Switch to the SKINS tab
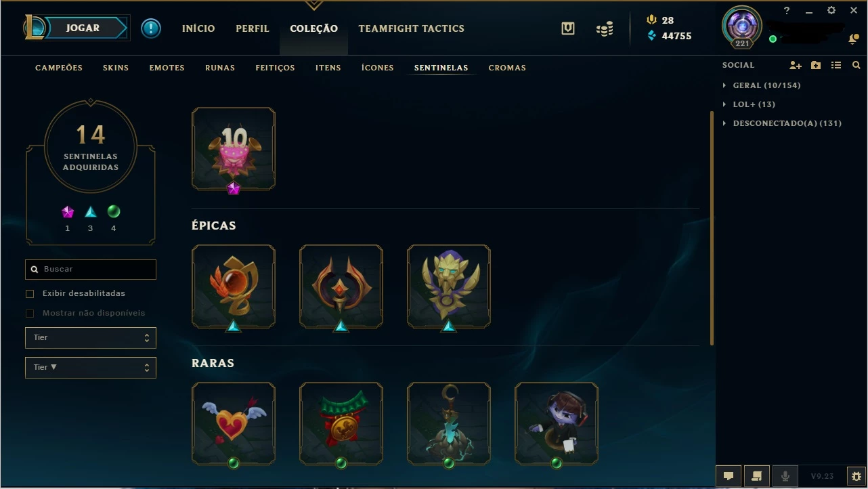This screenshot has width=868, height=489. pos(116,68)
